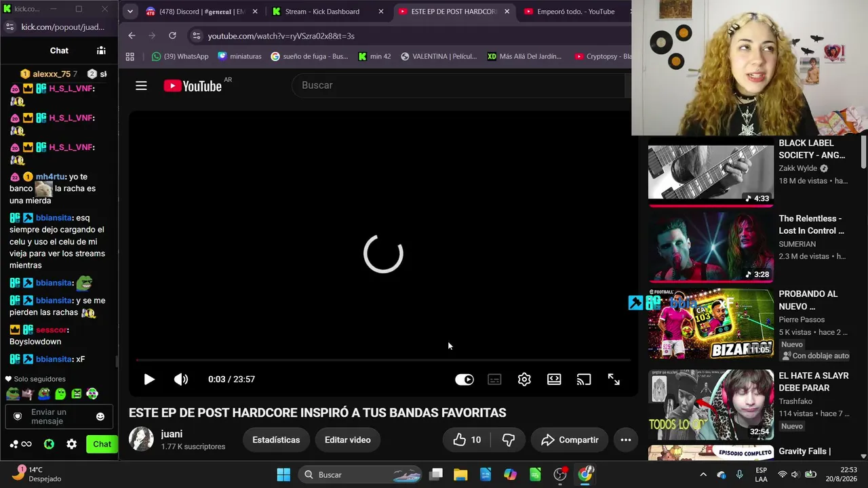Like the video with thumbs up

coord(467,440)
